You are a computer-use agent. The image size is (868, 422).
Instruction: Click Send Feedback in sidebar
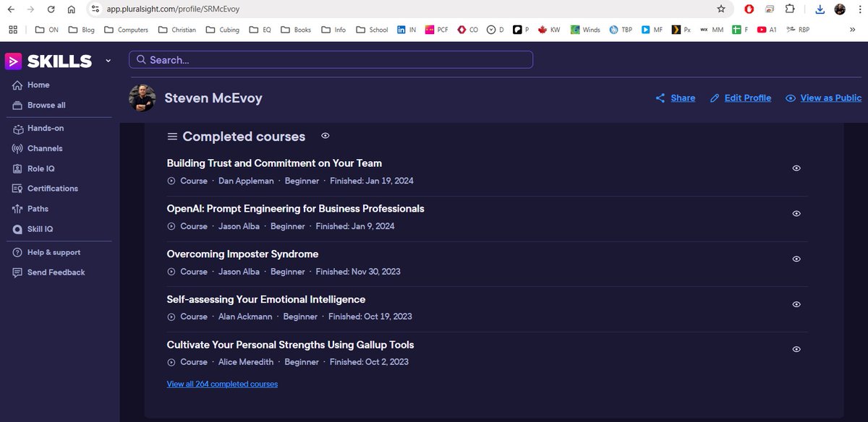[48, 272]
